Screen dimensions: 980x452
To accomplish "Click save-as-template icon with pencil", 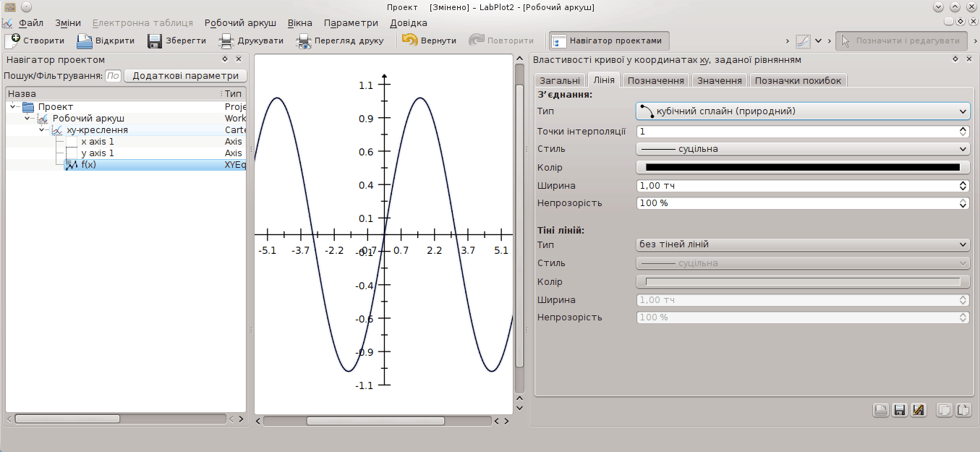I will (919, 410).
